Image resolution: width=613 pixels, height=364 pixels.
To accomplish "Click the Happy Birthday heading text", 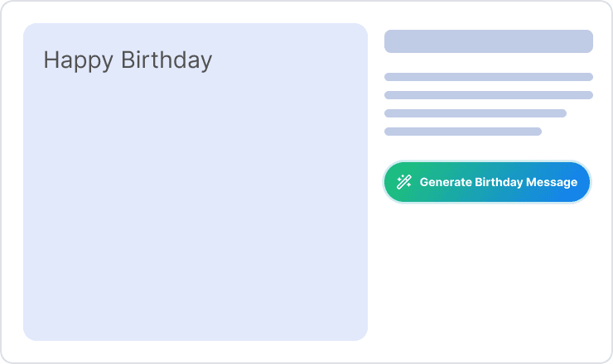I will point(128,60).
